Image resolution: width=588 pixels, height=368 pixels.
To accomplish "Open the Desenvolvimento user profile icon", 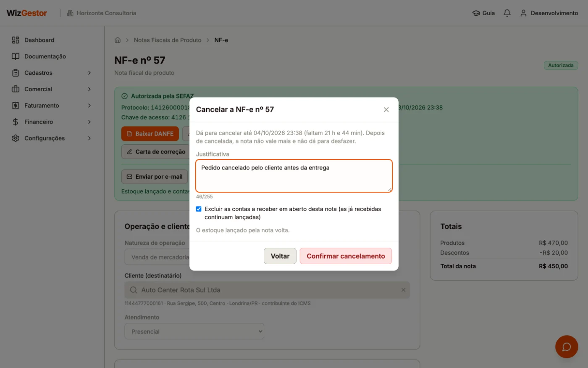I will 523,13.
